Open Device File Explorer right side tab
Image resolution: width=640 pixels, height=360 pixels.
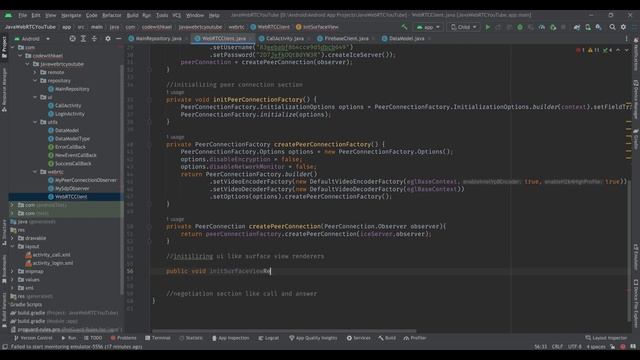tap(636, 304)
